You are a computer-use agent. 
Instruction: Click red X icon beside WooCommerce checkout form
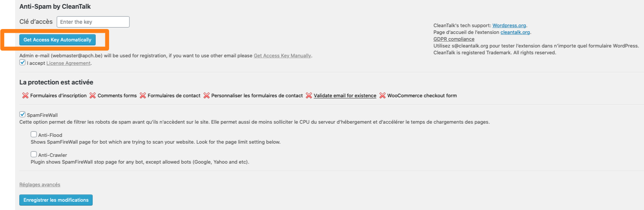[382, 95]
